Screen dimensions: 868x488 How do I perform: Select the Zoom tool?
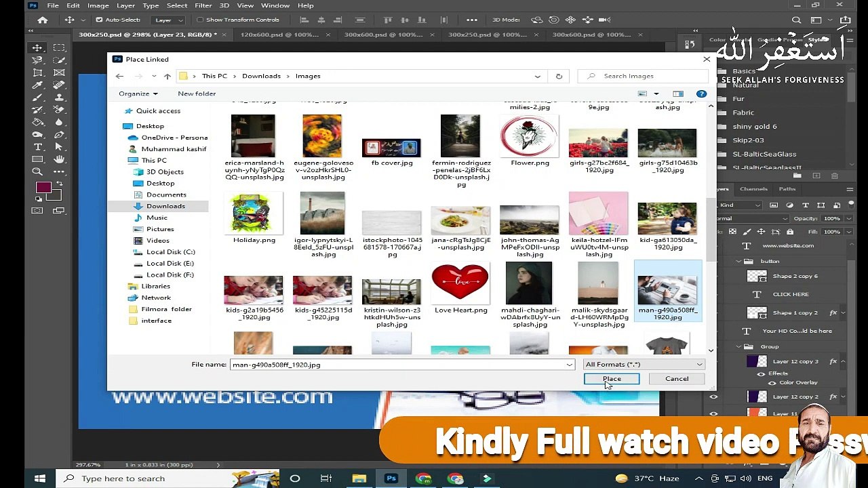point(37,171)
